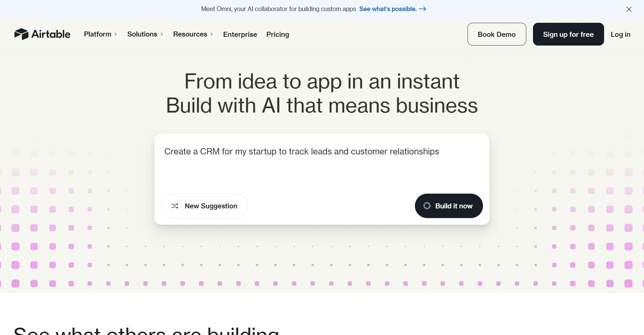Click the Log in link

pos(621,35)
